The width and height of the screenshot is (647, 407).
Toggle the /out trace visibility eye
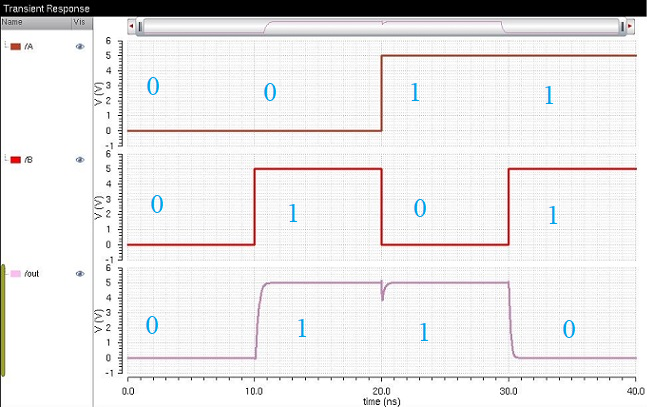80,273
